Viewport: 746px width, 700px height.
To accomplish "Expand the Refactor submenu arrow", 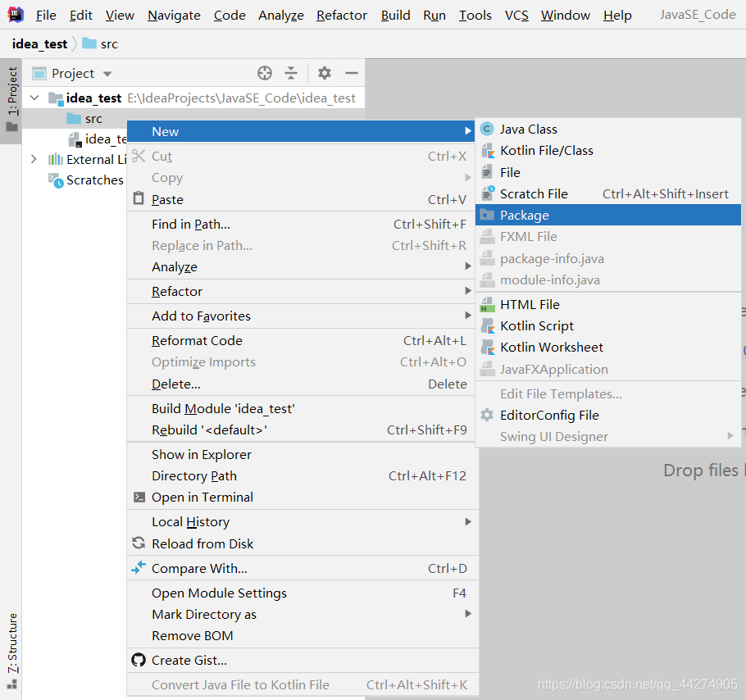I will 468,290.
